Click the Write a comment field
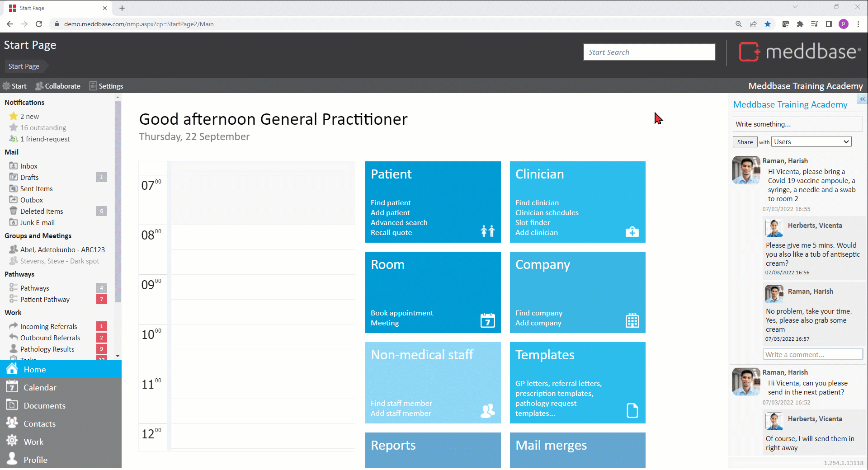Image resolution: width=868 pixels, height=470 pixels. 812,355
